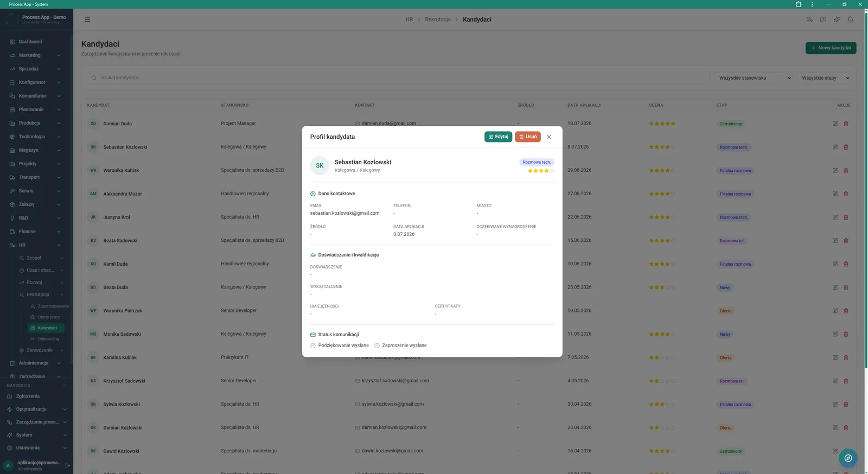Image resolution: width=868 pixels, height=474 pixels.
Task: Click trash icon for Weronika Kubiak row
Action: point(846,170)
